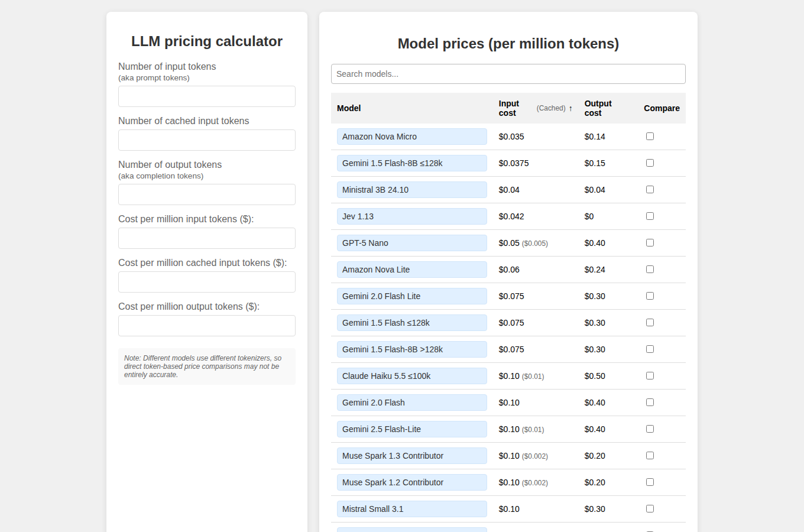The image size is (804, 532).
Task: Use Claude Haiku 5.5 ≤100k pricing
Action: (x=412, y=376)
